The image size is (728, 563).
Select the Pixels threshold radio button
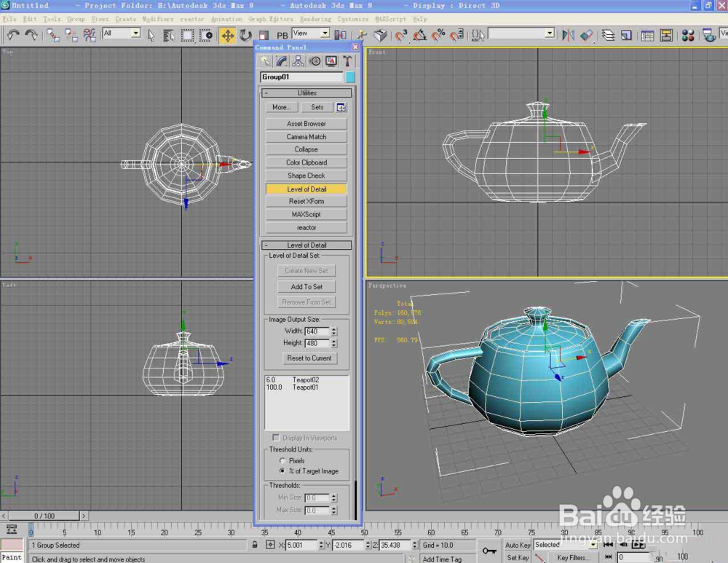point(282,461)
